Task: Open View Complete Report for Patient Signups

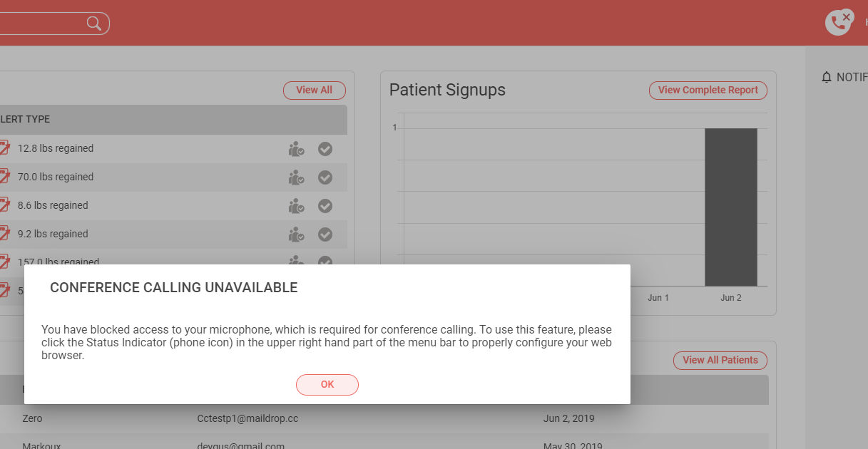Action: click(x=708, y=91)
